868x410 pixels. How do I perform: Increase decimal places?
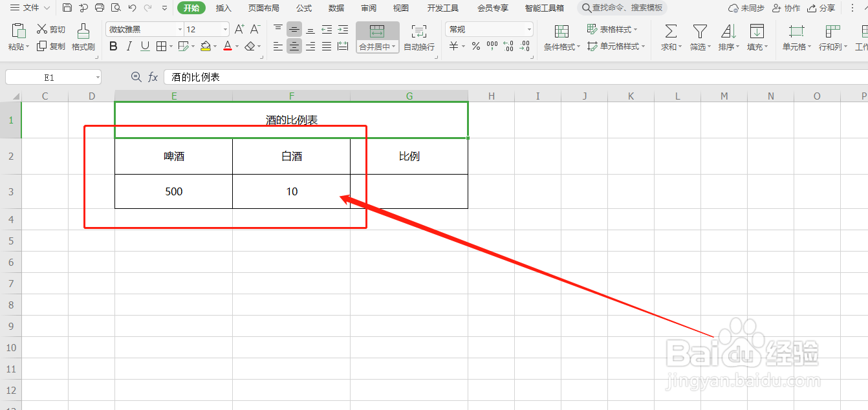coord(508,46)
